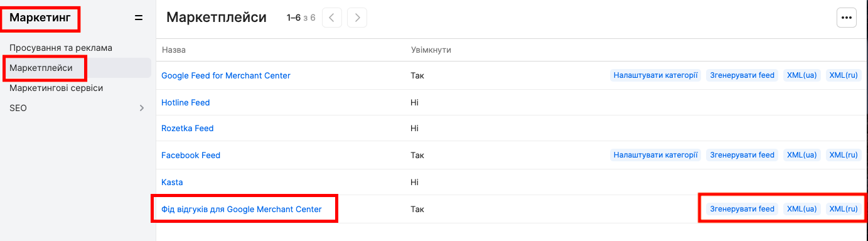Collapse sidebar with the hamburger icon
The image size is (868, 241).
[x=139, y=18]
